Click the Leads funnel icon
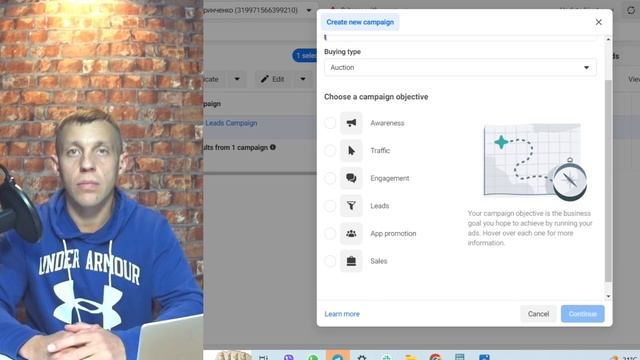Viewport: 640px width, 360px height. (351, 206)
